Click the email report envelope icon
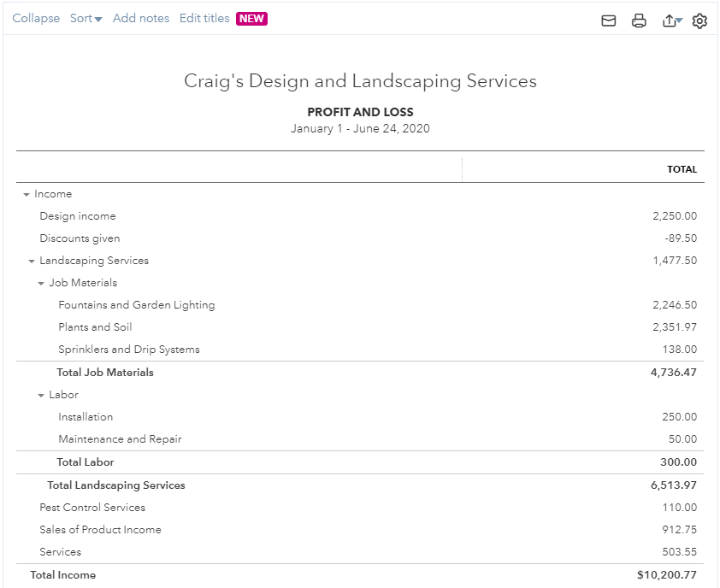 tap(609, 21)
